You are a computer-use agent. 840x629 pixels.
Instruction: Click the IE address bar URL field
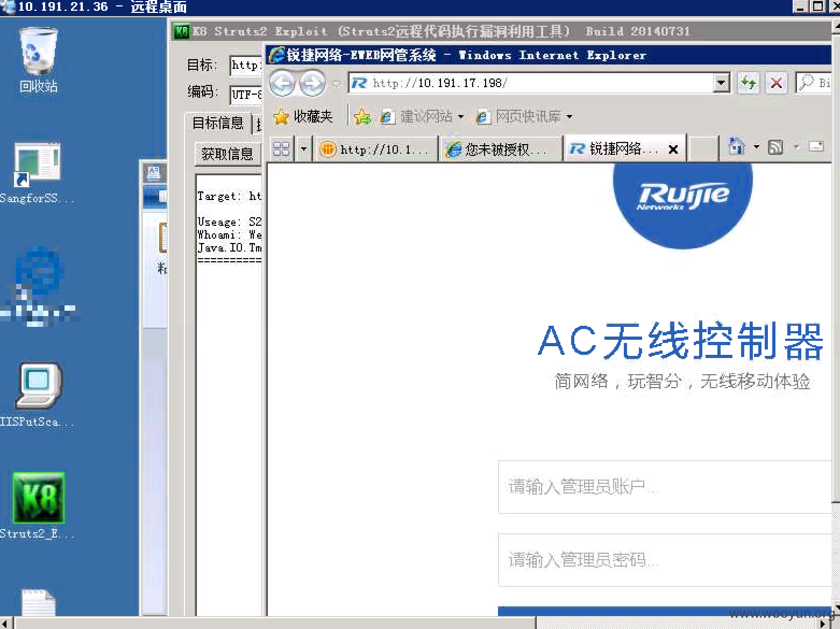530,83
